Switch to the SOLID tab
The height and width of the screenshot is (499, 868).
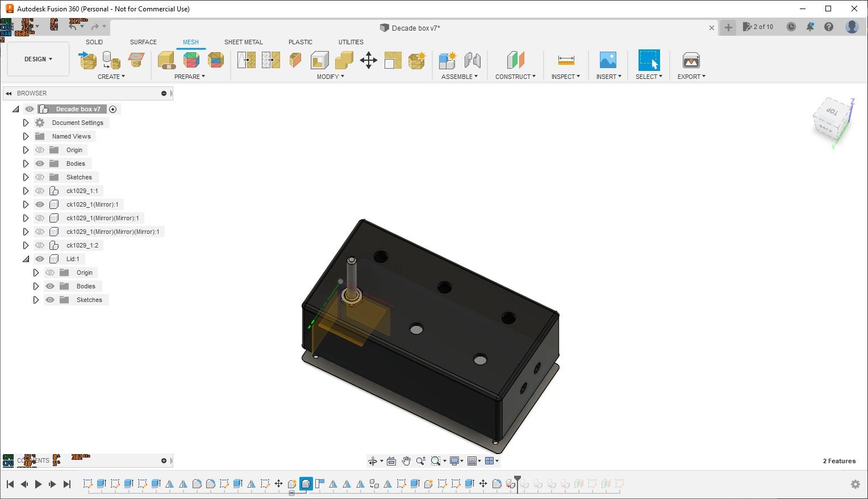coord(94,42)
